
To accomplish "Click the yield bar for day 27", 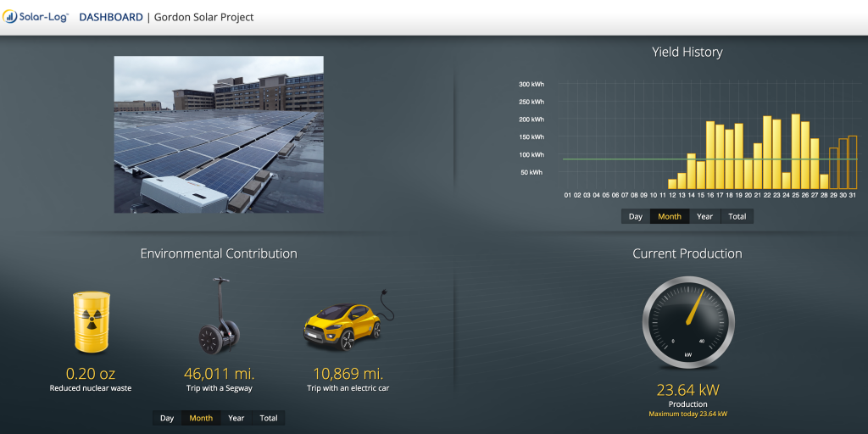I will click(815, 164).
